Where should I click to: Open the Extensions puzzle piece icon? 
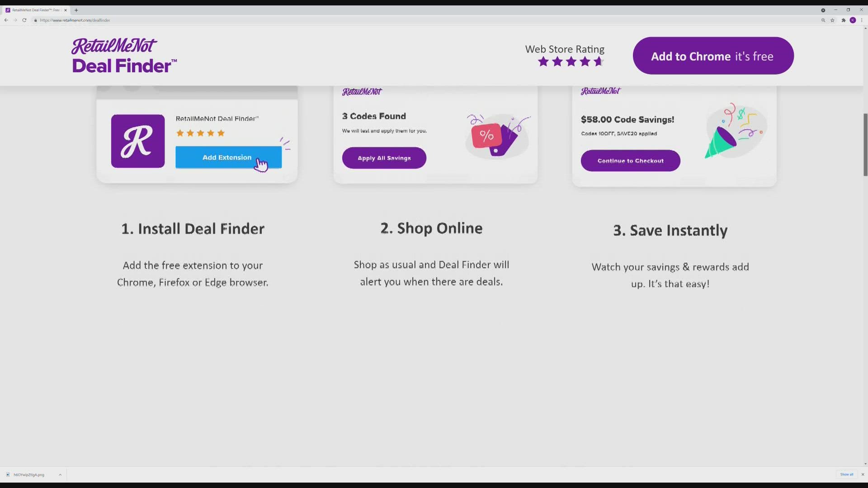point(844,20)
